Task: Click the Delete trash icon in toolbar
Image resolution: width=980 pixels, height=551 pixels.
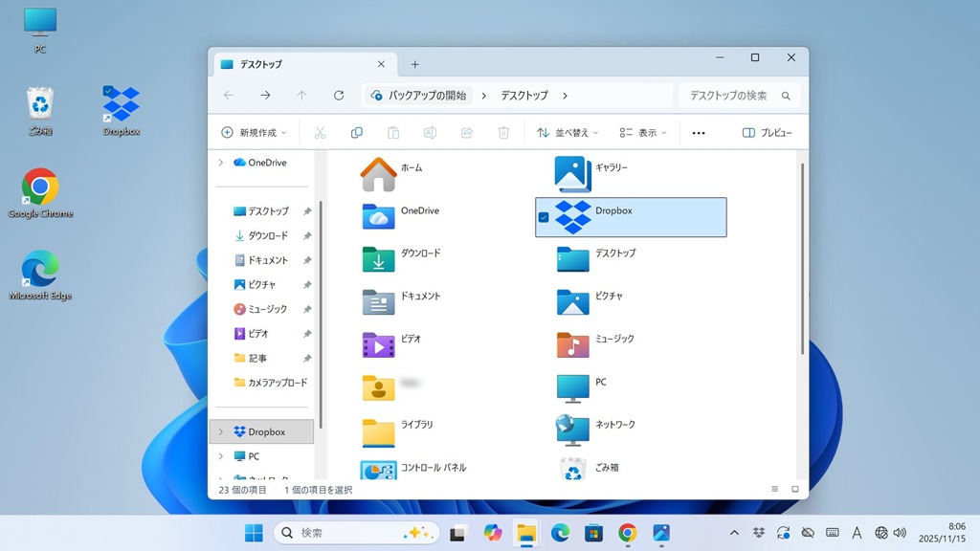Action: coord(503,133)
